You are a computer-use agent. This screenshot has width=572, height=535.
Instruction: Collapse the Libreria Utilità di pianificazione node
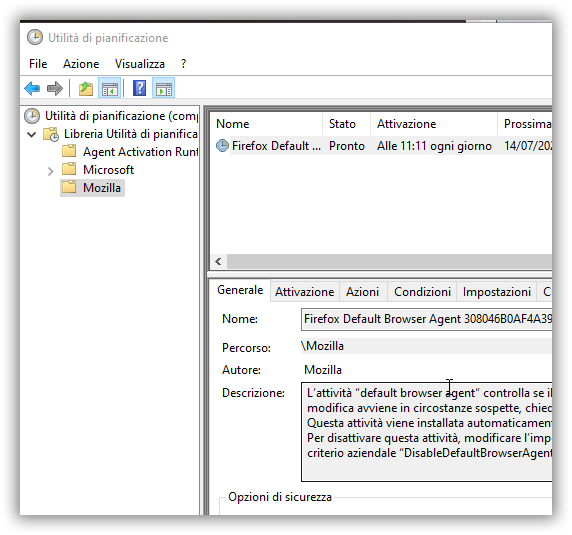[x=32, y=135]
